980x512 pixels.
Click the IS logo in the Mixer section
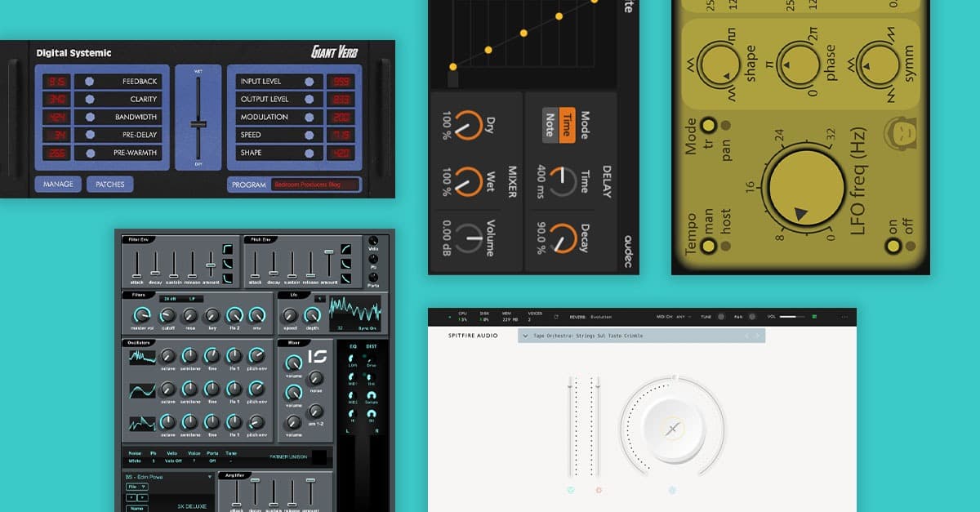coord(318,357)
